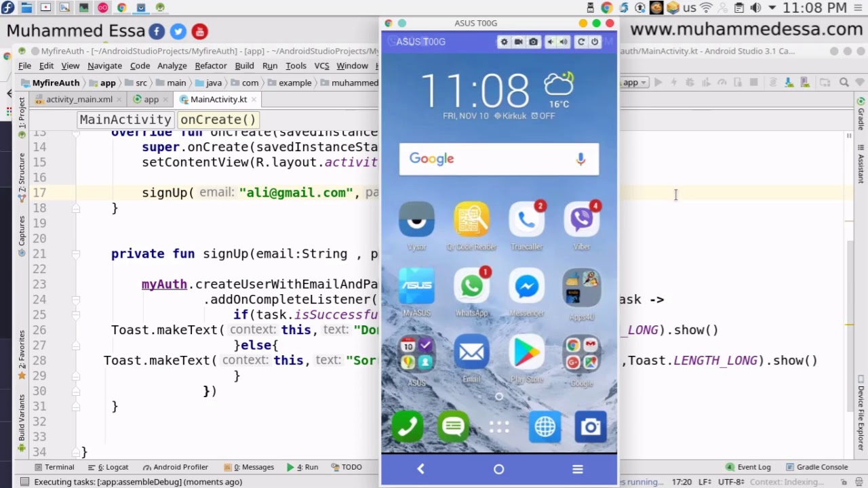The width and height of the screenshot is (868, 488).
Task: Collapse signUp function fold marker
Action: point(76,253)
